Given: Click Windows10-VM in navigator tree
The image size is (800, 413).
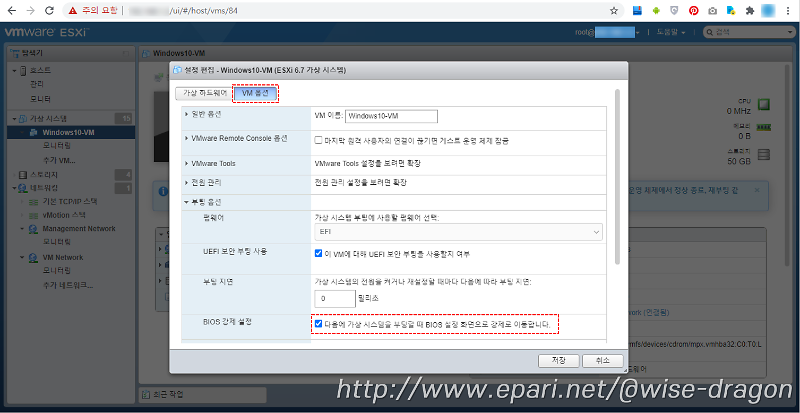Looking at the screenshot, I should pos(68,133).
